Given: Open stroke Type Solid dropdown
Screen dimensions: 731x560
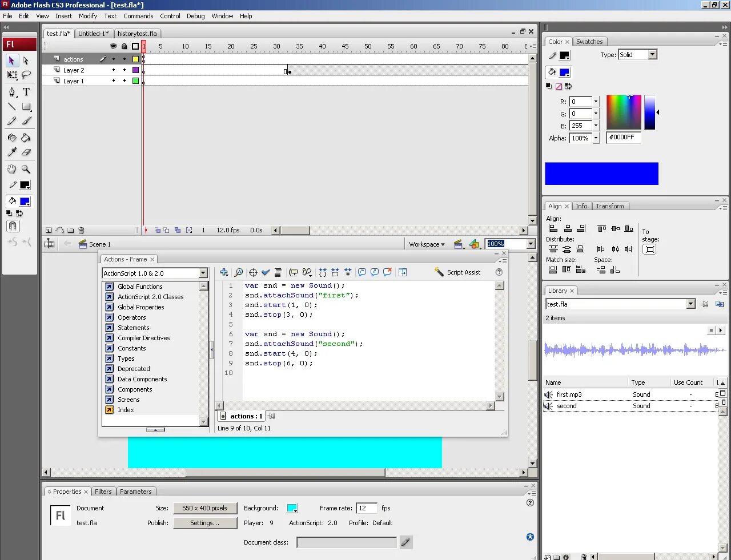Looking at the screenshot, I should click(652, 55).
